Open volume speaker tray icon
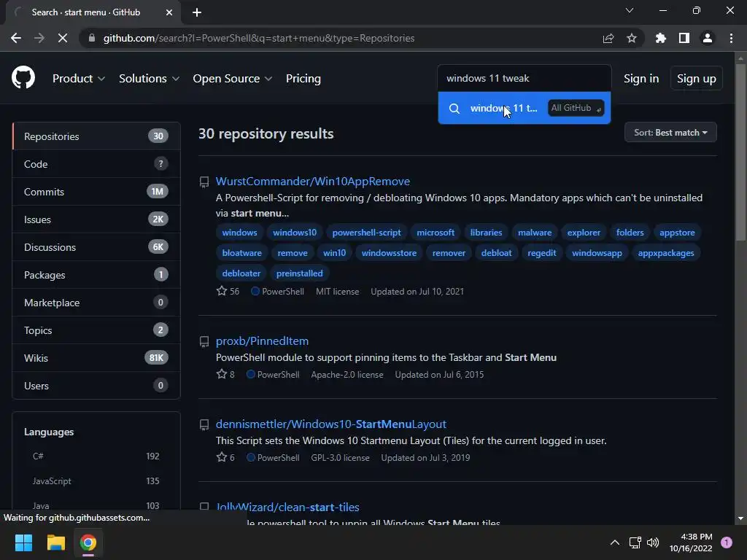 click(653, 542)
